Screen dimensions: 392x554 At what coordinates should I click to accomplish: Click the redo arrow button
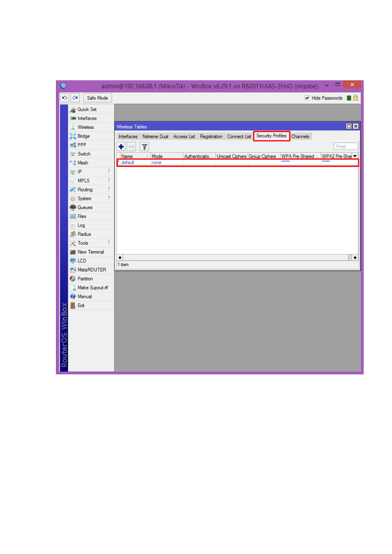(x=75, y=98)
